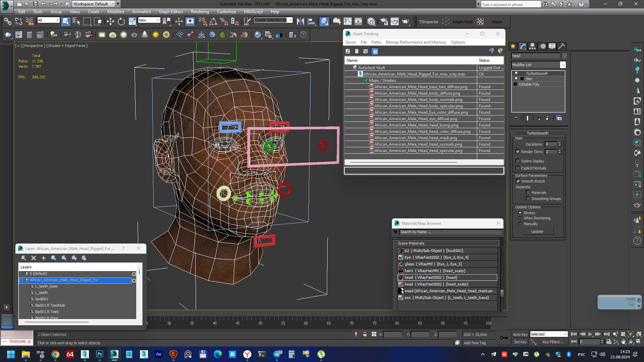
Task: Refresh the Asset Tracking list
Action: click(348, 51)
